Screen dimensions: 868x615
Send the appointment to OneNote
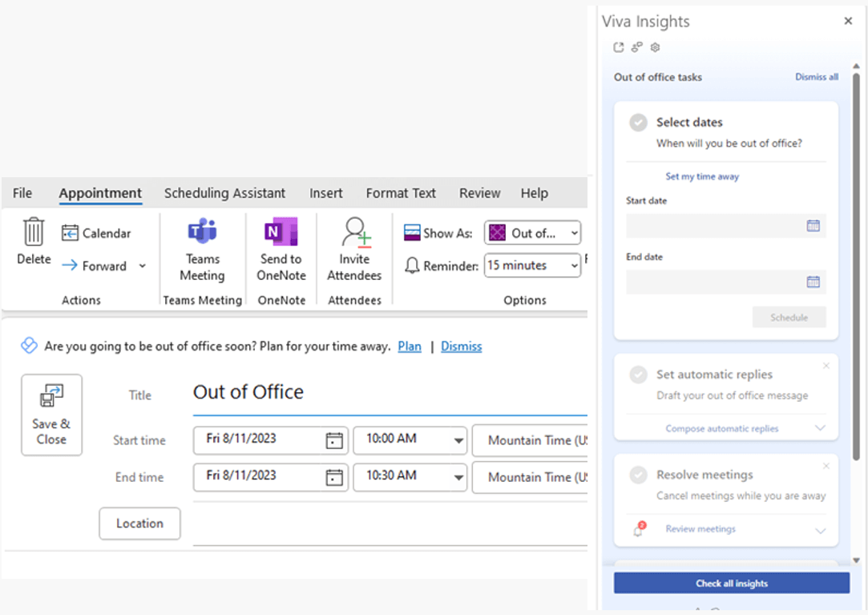click(x=281, y=249)
